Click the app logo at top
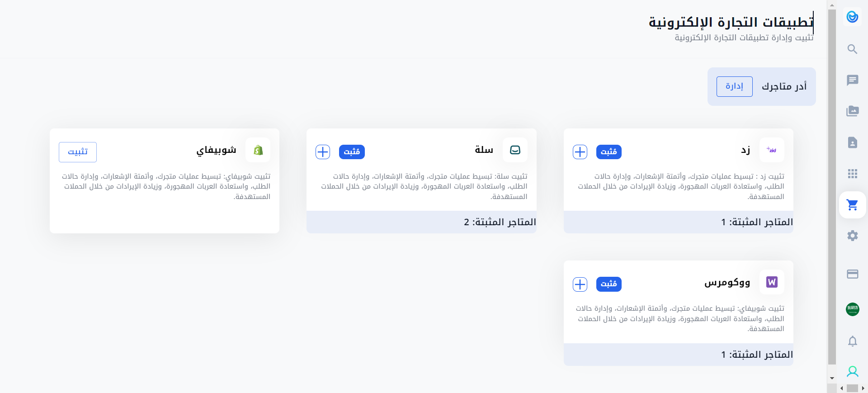This screenshot has height=393, width=868. (x=852, y=17)
